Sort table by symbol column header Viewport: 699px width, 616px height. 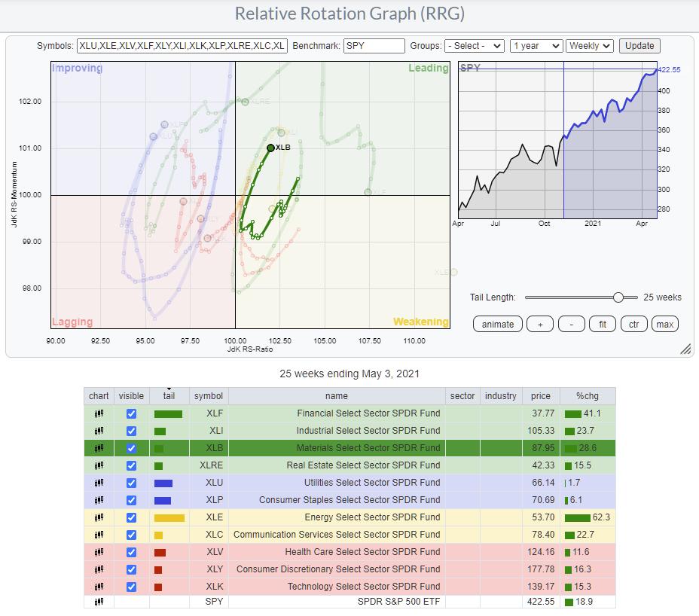[208, 396]
